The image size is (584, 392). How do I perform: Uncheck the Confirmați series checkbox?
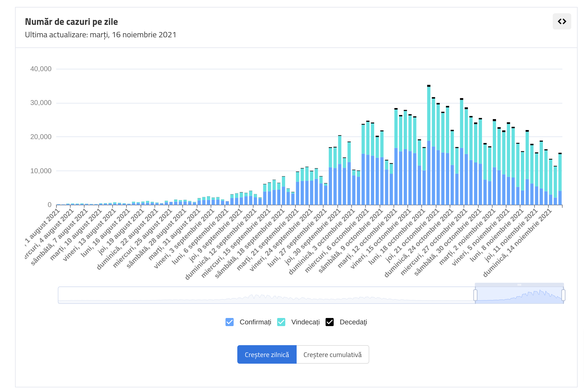(x=229, y=322)
